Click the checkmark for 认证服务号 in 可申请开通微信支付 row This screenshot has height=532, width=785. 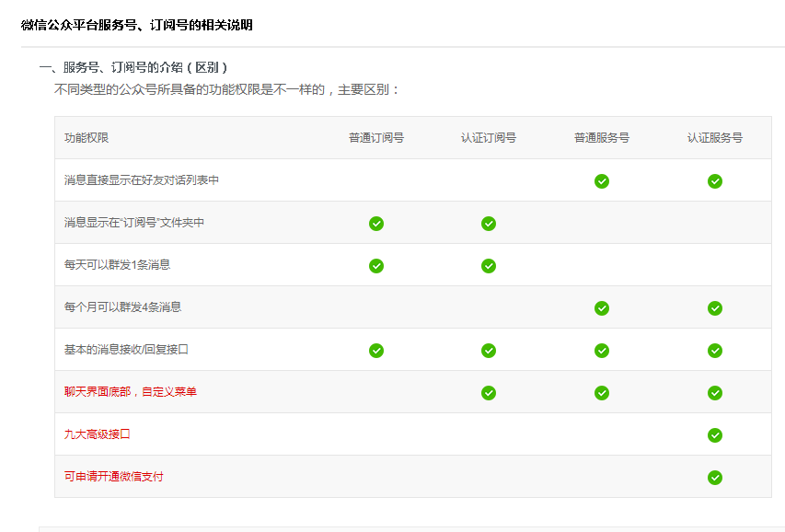click(x=715, y=478)
